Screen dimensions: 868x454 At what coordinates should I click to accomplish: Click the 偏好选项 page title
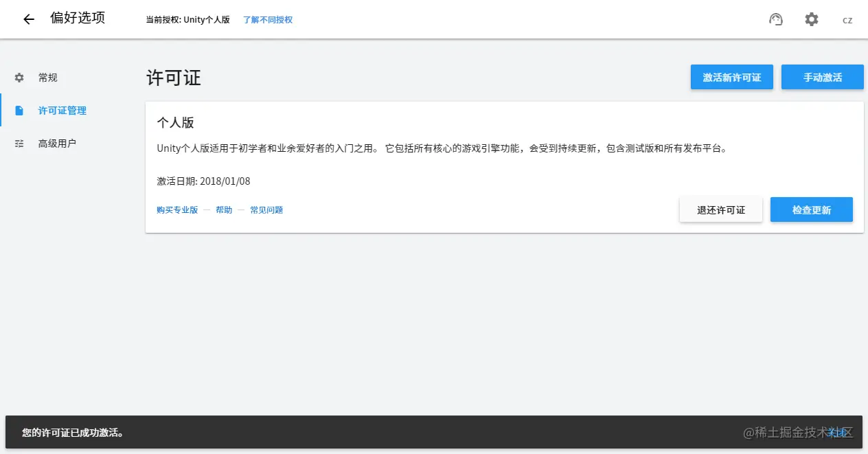pos(78,18)
